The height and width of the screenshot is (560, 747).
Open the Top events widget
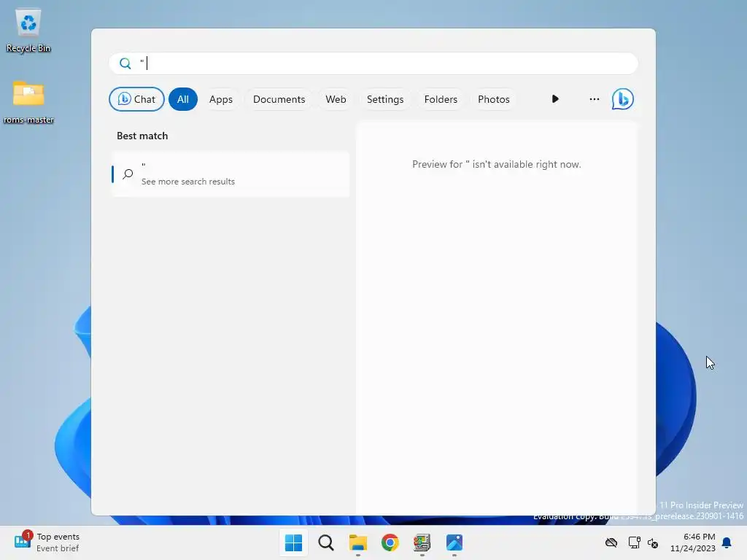47,542
